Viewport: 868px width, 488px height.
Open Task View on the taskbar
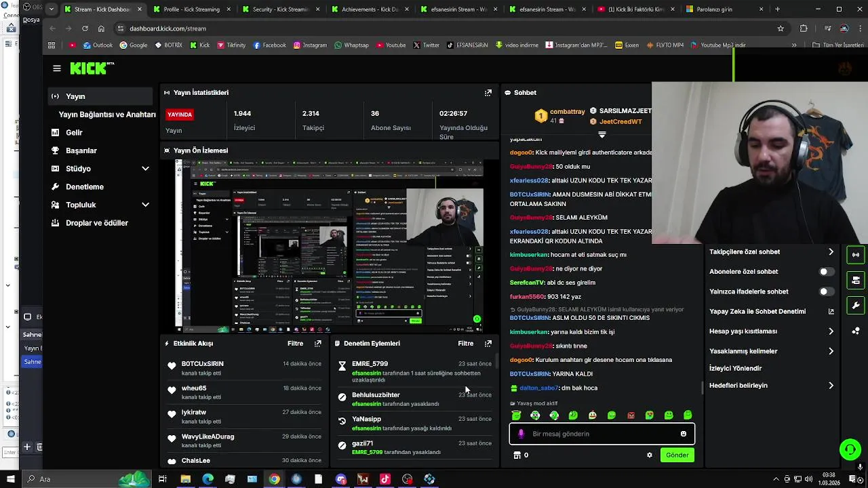coord(163,479)
